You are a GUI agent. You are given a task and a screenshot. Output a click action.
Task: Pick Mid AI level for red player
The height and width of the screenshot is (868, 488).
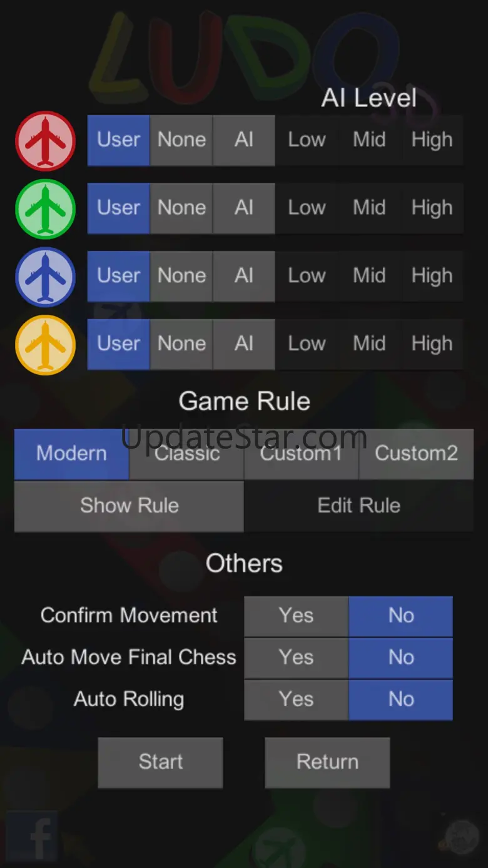(x=369, y=140)
